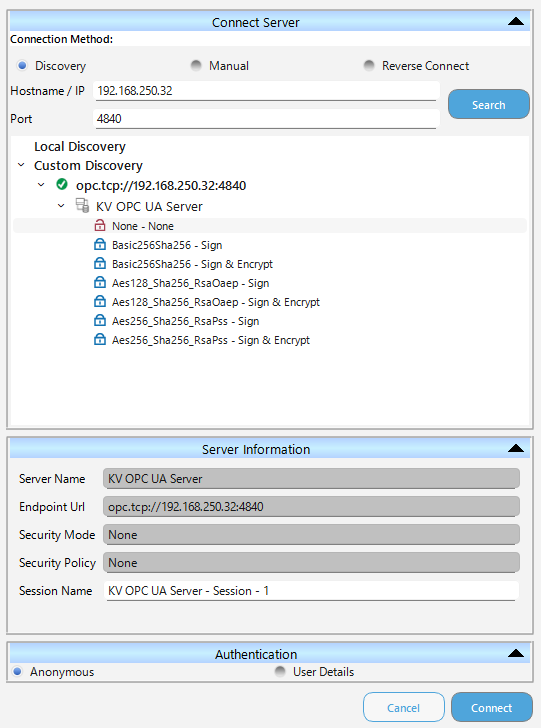
Task: Click lock icon for Aes256_Sha256_RsaPss - Sign & Encrypt
Action: 100,340
